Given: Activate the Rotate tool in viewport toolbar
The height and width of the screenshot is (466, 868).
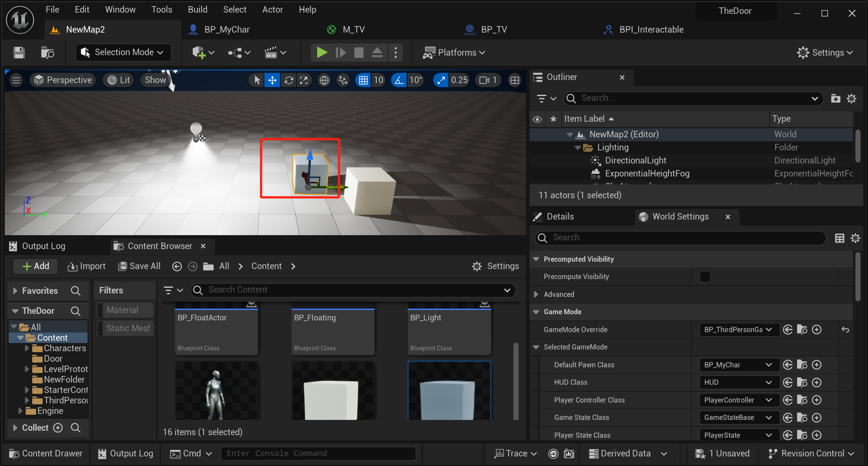Looking at the screenshot, I should coord(288,80).
